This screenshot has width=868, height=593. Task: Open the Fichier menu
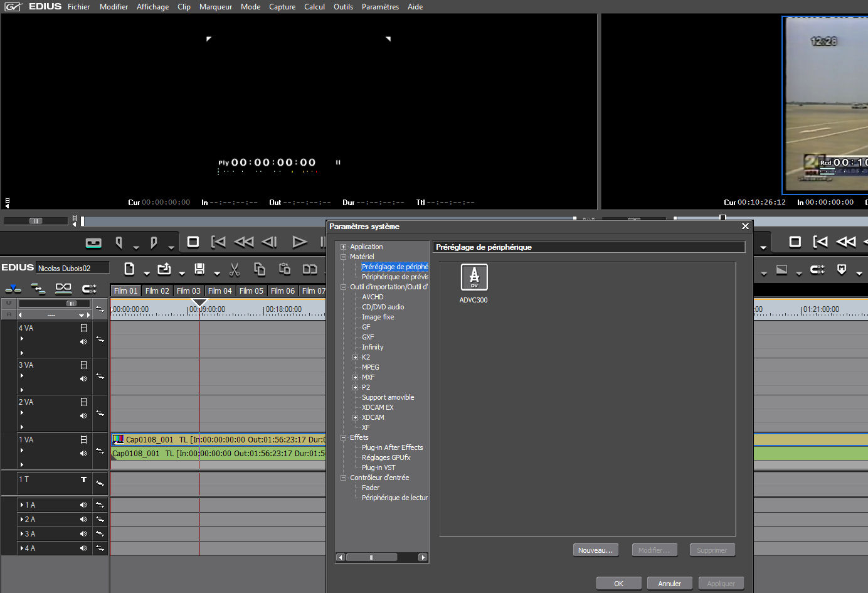79,7
